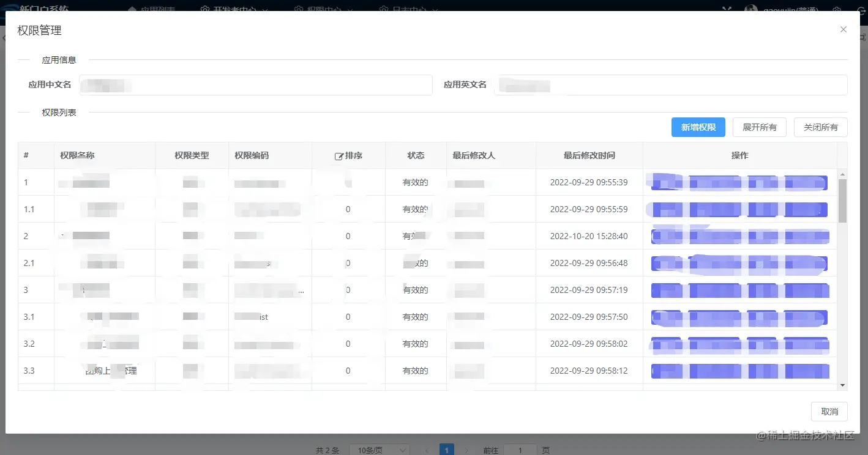
Task: Select timestamp 2022-09-29 09:58:12
Action: point(589,371)
